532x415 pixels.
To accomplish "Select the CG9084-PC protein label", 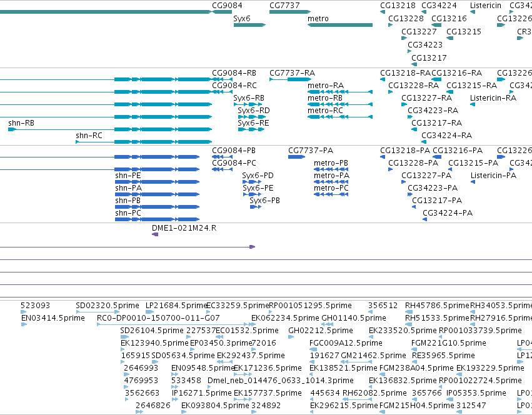I will pos(234,163).
